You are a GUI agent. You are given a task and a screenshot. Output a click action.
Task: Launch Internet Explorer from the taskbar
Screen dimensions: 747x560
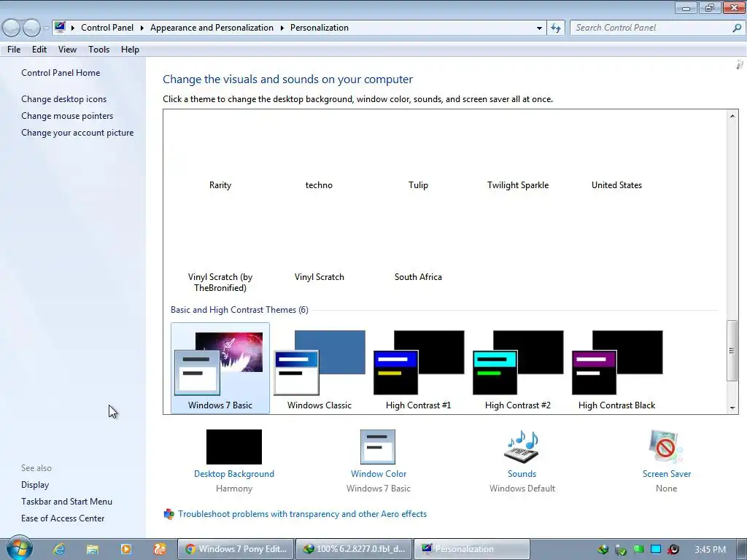point(59,549)
